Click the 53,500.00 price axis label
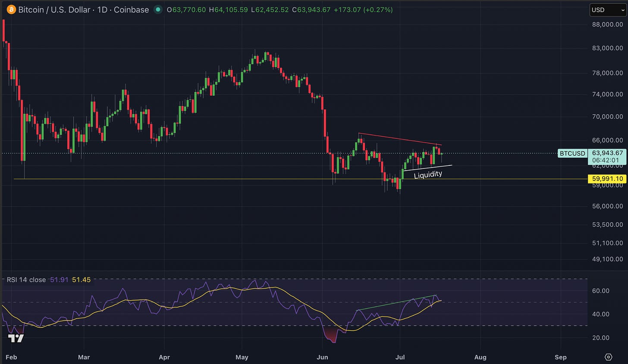This screenshot has width=628, height=364. point(607,224)
